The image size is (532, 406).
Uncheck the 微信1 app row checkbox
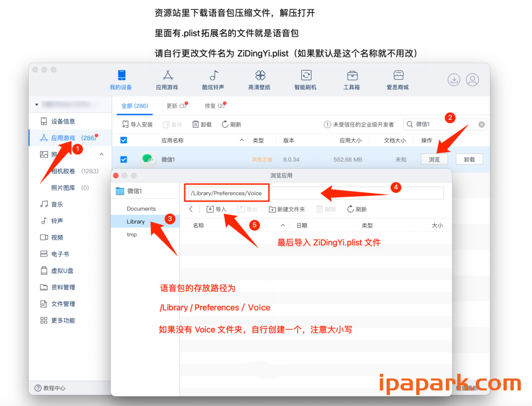tap(123, 159)
